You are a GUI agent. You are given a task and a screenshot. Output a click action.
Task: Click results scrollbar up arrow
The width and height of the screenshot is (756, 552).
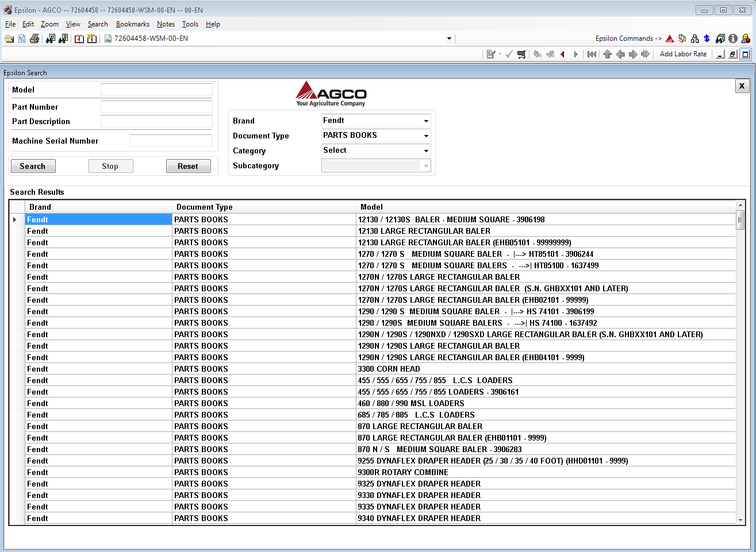click(740, 205)
